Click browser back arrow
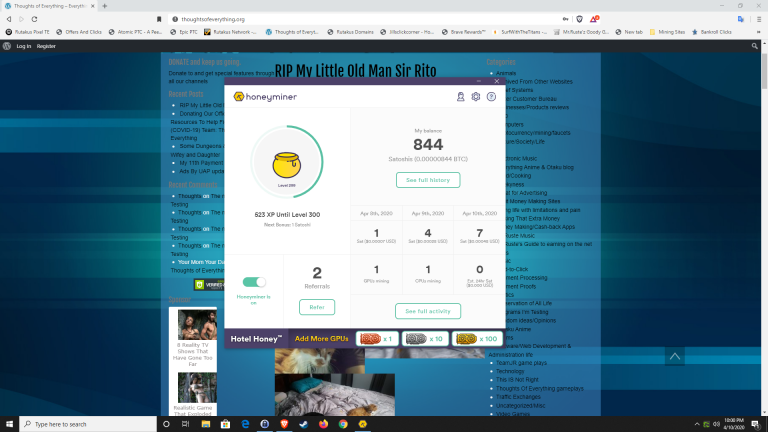Viewport: 768px width, 432px height. pyautogui.click(x=9, y=19)
